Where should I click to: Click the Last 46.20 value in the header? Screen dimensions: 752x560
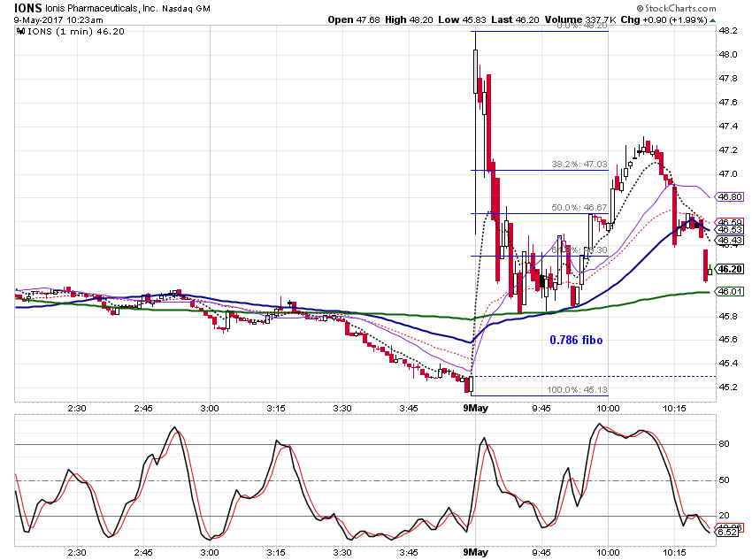[515, 20]
